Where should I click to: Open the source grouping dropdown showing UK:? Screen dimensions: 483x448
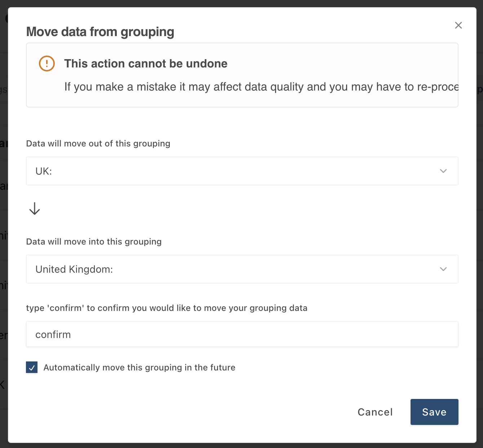pyautogui.click(x=241, y=171)
